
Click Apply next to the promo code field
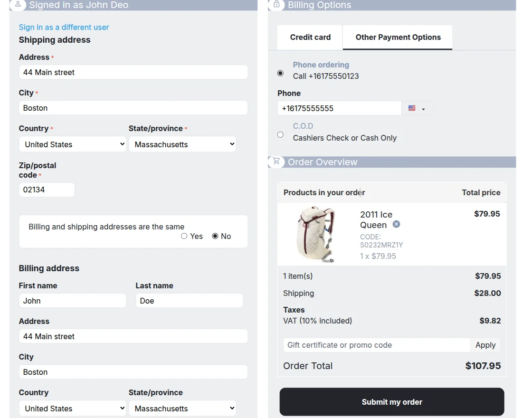point(485,345)
